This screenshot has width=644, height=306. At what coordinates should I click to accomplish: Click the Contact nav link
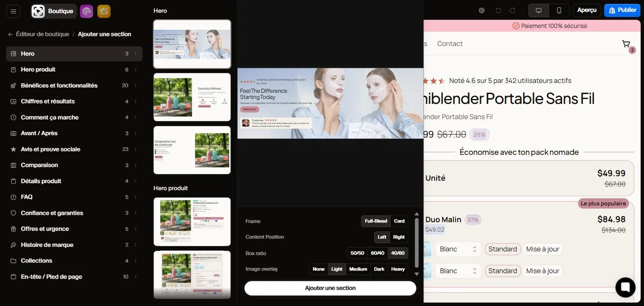pos(450,44)
